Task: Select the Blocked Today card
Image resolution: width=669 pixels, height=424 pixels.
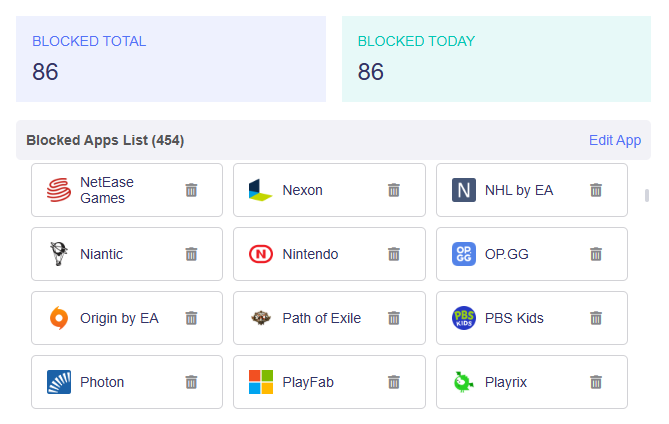Action: (x=496, y=58)
